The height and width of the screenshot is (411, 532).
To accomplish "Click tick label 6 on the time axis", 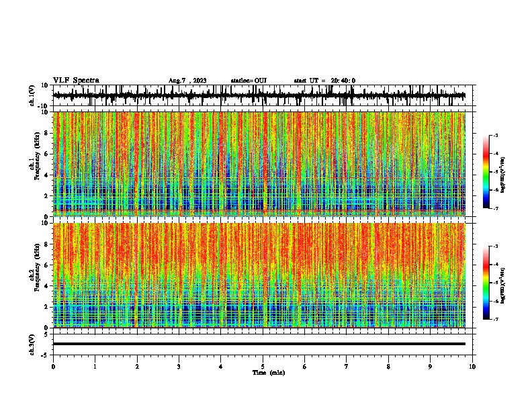I will 305,367.
